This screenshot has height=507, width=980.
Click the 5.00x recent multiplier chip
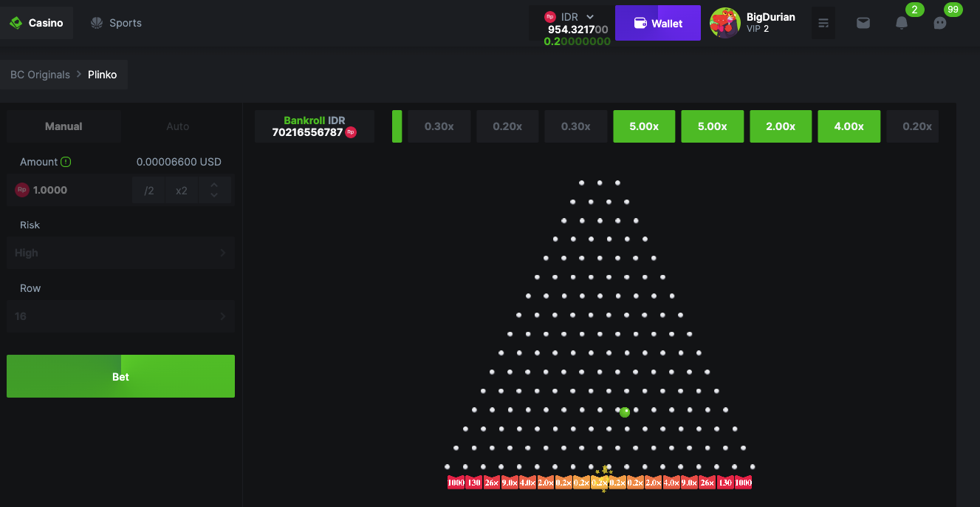[x=643, y=126]
